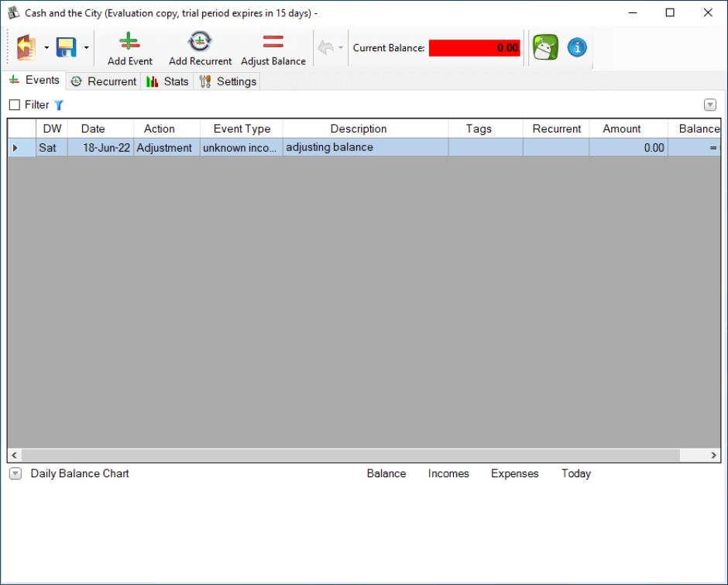Open file icon in toolbar
This screenshot has height=585, width=728.
click(x=26, y=47)
